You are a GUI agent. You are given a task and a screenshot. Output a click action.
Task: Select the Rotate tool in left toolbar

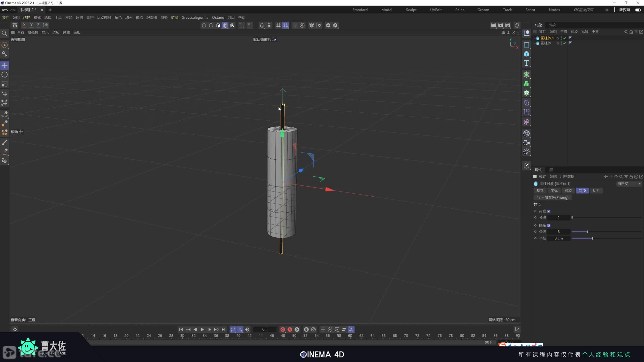[5, 75]
